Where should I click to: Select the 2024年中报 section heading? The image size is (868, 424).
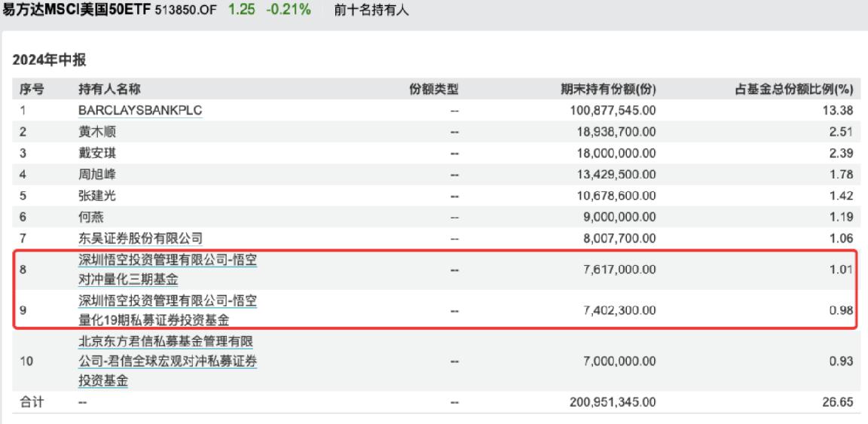[49, 62]
